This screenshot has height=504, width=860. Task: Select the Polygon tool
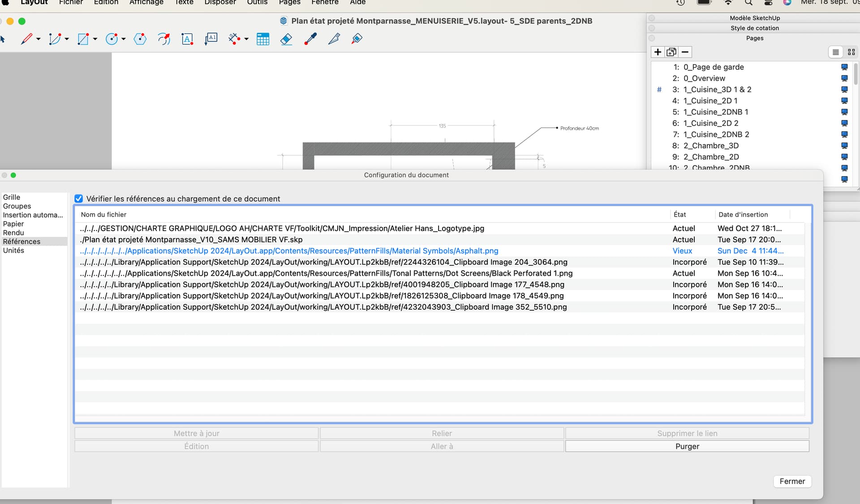140,39
